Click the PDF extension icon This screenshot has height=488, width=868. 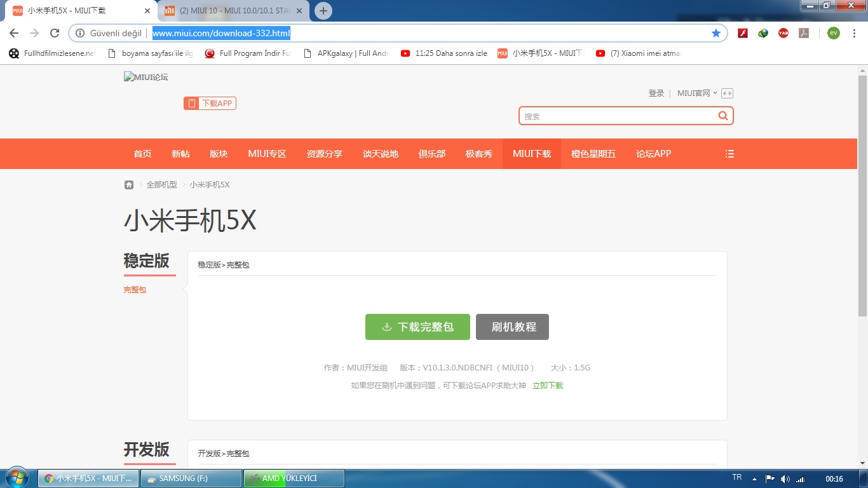pos(804,33)
